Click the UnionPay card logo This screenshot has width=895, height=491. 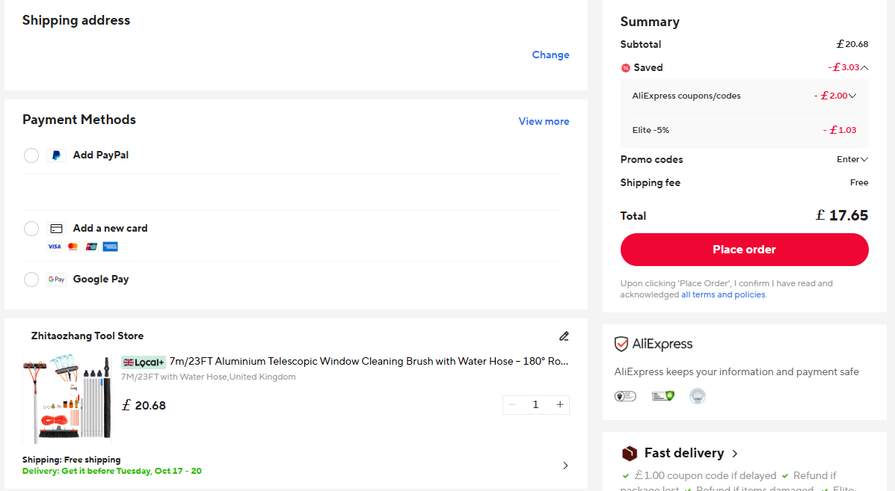click(91, 247)
